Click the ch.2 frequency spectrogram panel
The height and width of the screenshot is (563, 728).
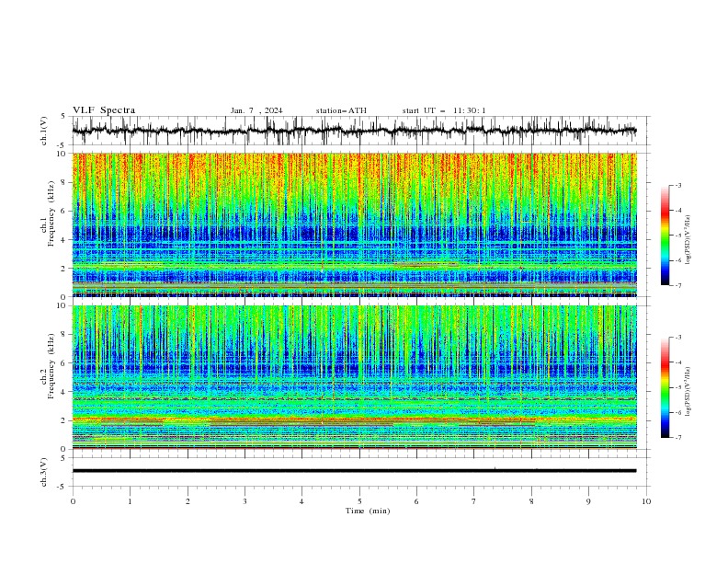354,377
